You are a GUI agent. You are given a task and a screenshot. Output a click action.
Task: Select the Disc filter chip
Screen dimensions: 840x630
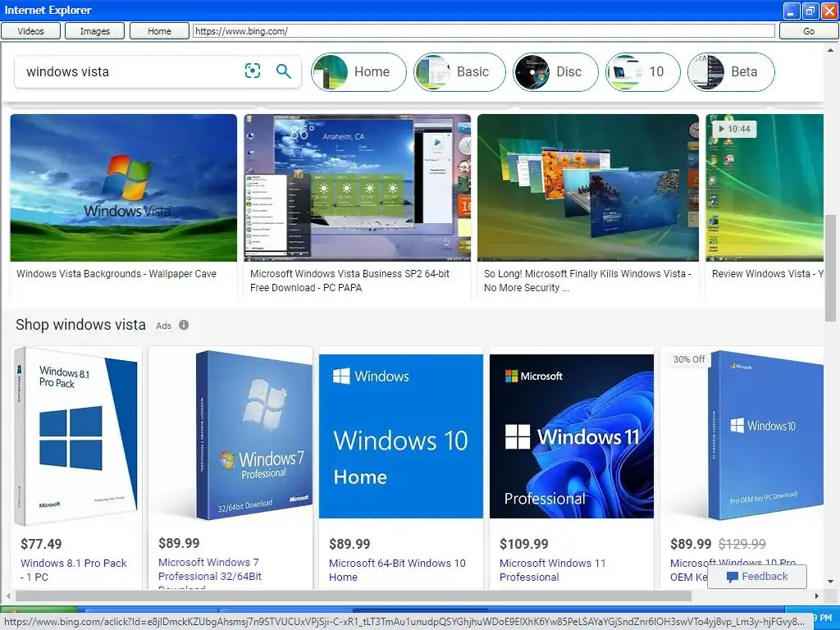pyautogui.click(x=555, y=72)
